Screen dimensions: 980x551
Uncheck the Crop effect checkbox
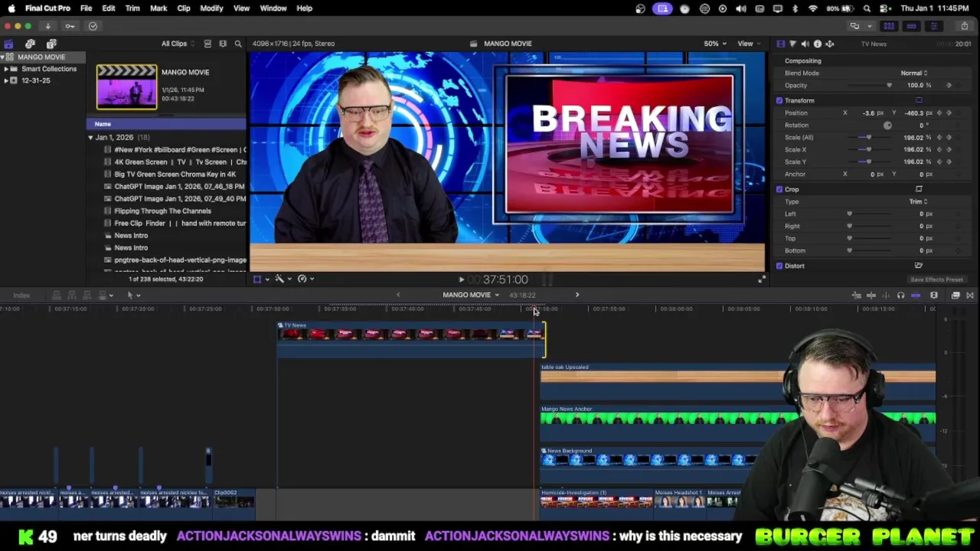[x=779, y=189]
